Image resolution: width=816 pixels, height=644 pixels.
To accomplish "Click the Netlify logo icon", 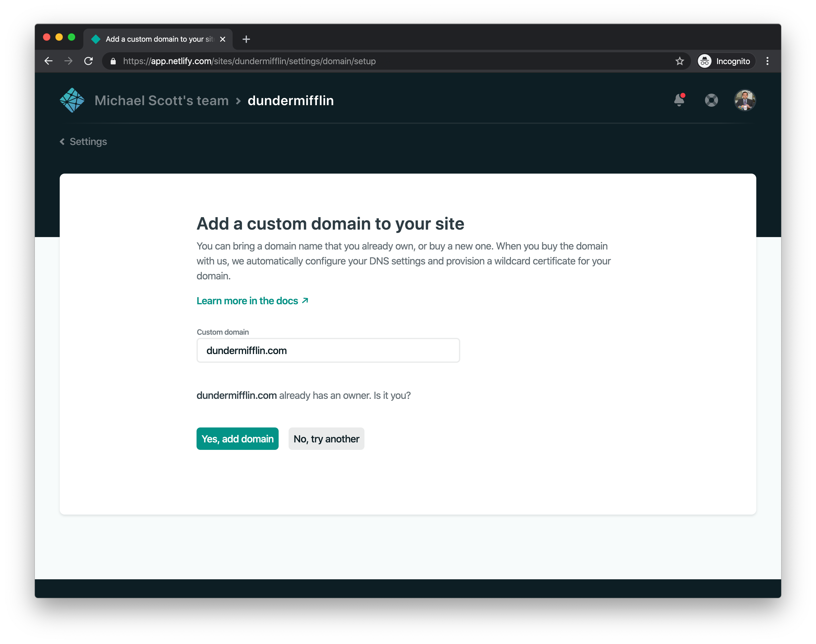I will (x=72, y=100).
